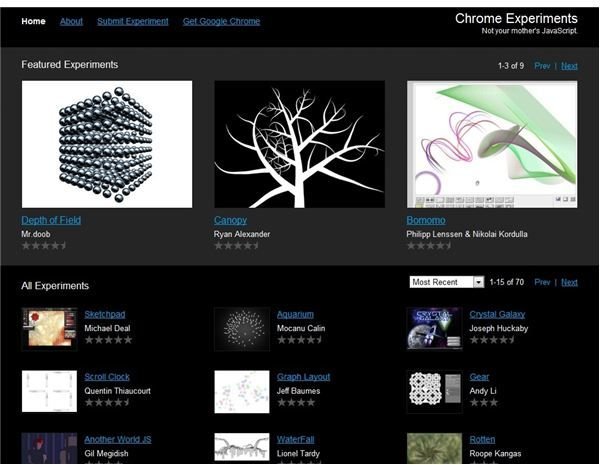Open the Depth of Field thumbnail image

point(107,144)
